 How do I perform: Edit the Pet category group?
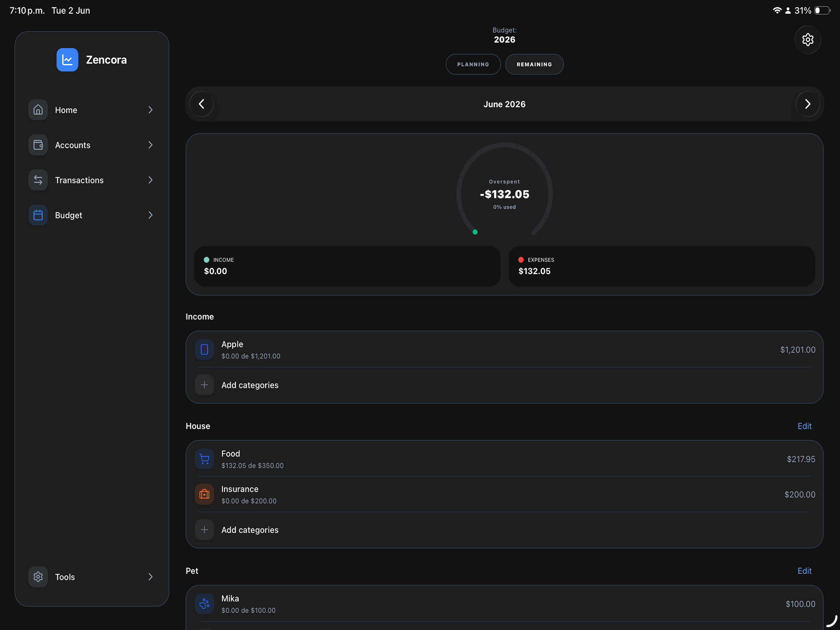pos(804,571)
